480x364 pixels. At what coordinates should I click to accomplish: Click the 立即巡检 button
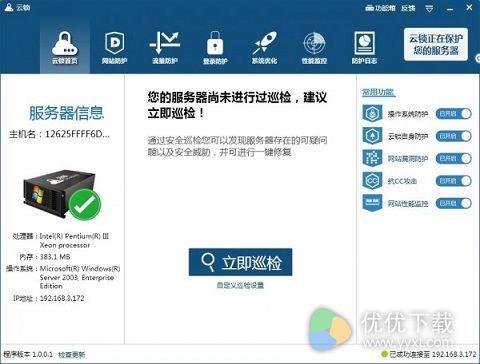coord(240,262)
